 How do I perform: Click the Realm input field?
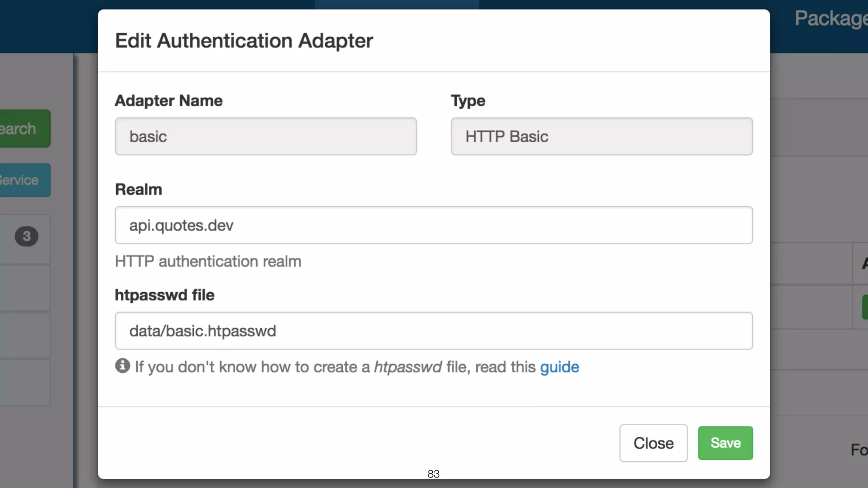click(x=434, y=225)
